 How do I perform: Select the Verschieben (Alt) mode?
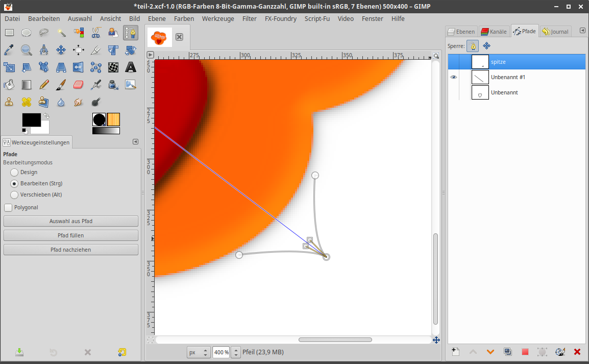click(14, 195)
